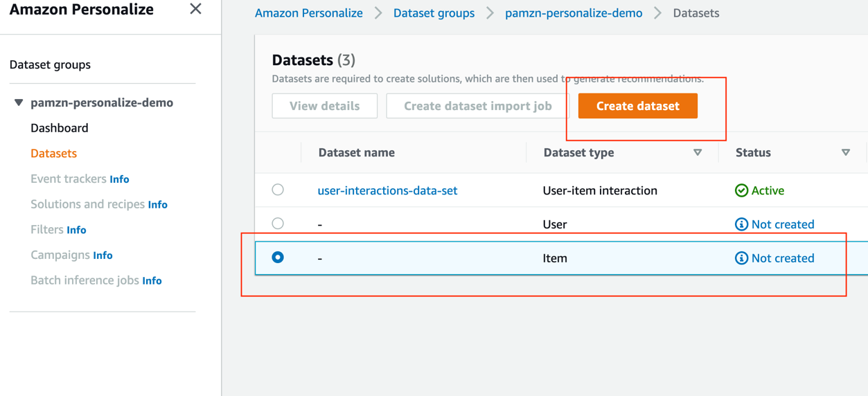Open Campaigns in the sidebar

click(x=60, y=255)
